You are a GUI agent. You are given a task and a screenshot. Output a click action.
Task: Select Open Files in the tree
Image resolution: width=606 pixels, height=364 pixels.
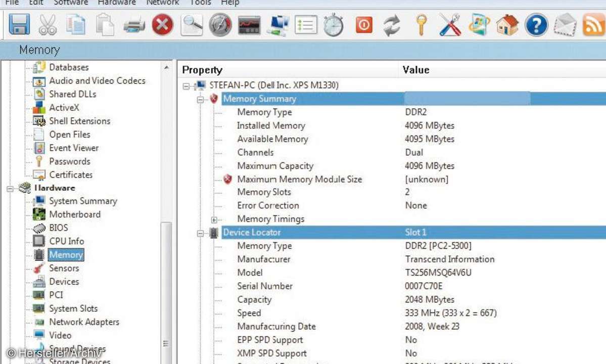tap(70, 134)
